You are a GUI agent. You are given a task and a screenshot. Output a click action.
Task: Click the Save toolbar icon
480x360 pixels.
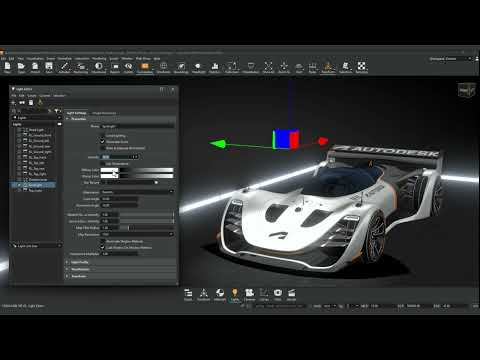pos(49,67)
